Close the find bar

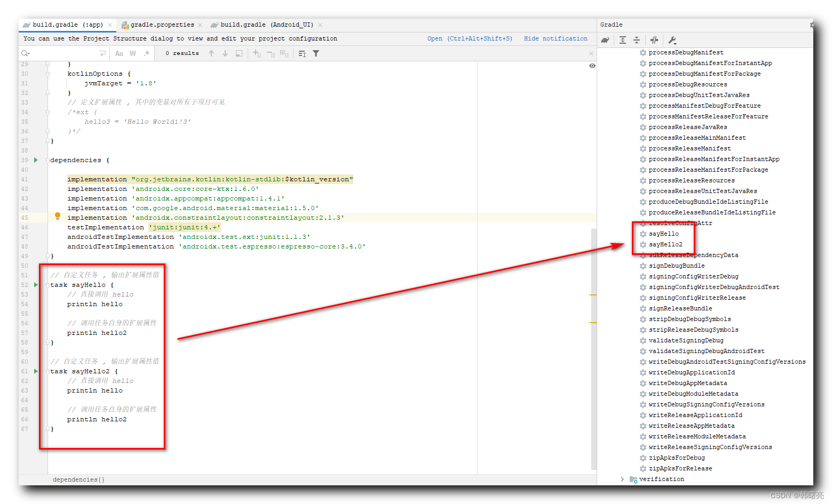pos(591,53)
